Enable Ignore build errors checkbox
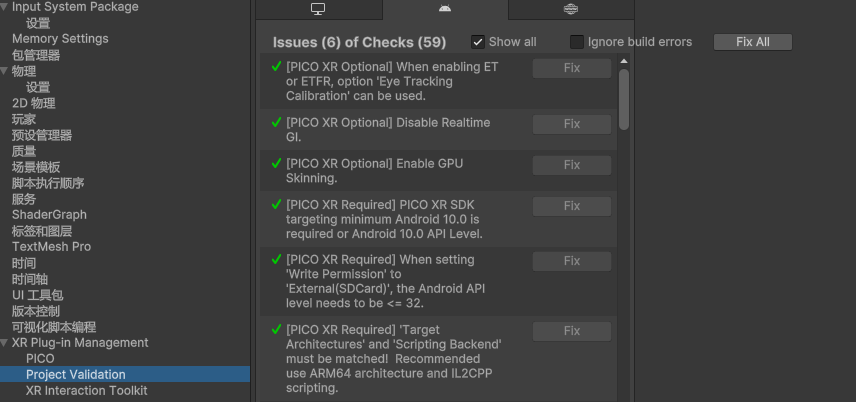Image resolution: width=856 pixels, height=402 pixels. tap(576, 42)
